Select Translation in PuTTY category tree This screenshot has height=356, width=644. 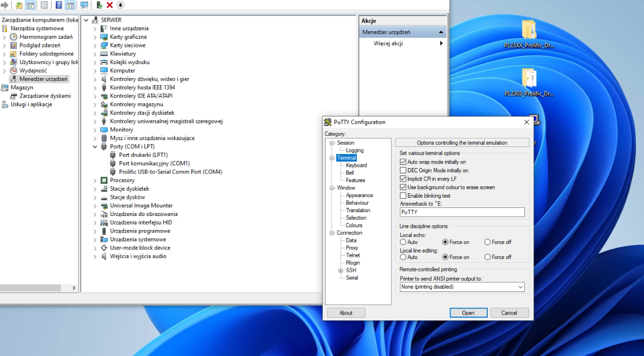(x=358, y=210)
